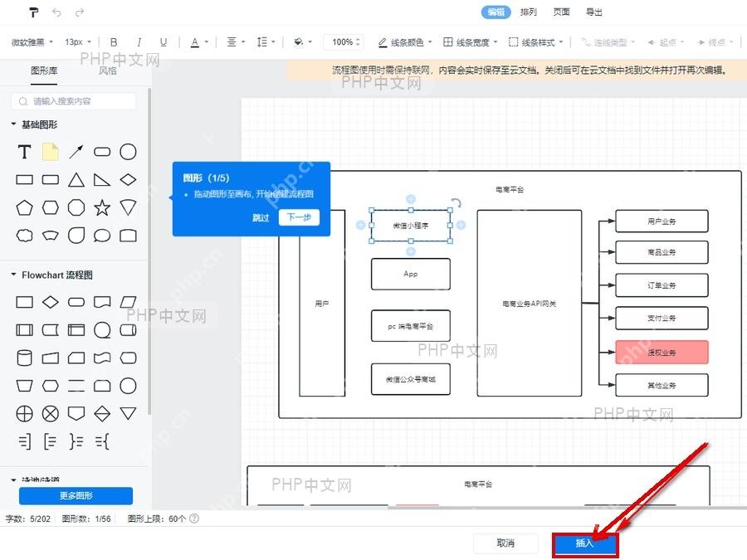Screen dimensions: 747x560
Task: Select the flowchart parallelogram data shape
Action: pyautogui.click(x=128, y=302)
